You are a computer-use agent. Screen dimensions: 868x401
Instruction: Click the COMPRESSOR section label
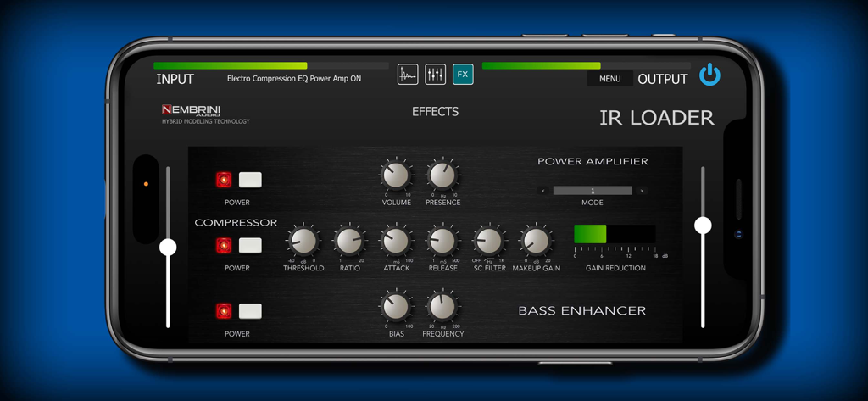236,223
